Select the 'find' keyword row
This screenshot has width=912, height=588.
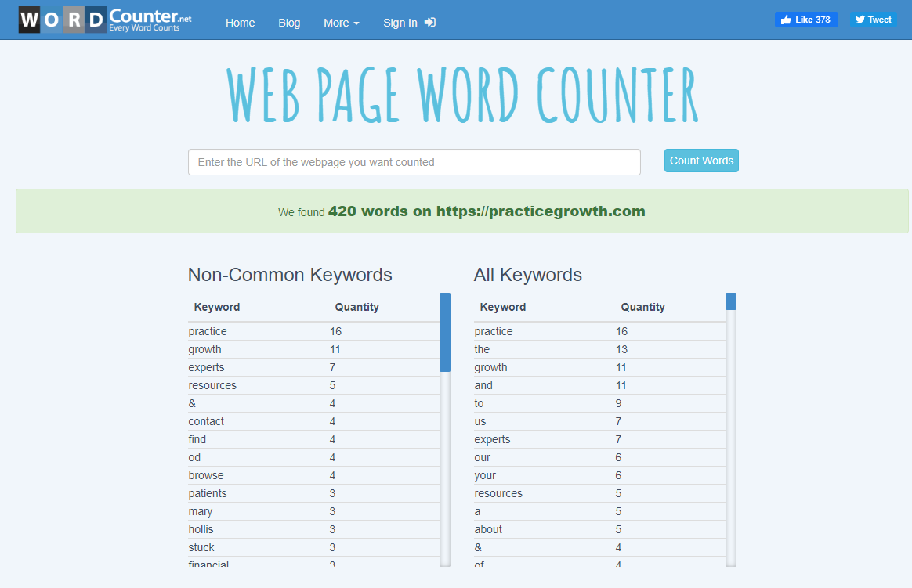point(313,439)
